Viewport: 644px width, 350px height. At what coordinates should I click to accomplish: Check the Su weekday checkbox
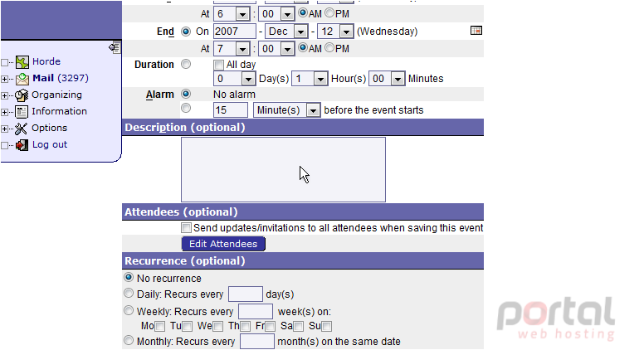click(326, 326)
